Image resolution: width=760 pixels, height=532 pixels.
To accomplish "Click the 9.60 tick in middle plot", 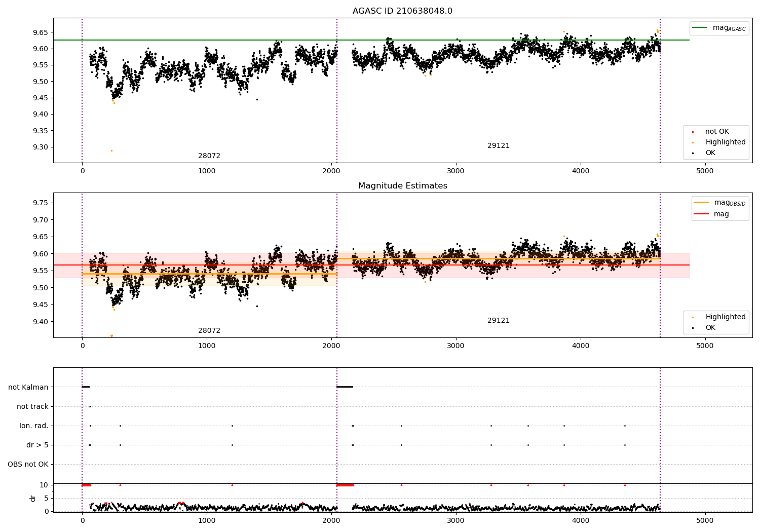I will [40, 254].
